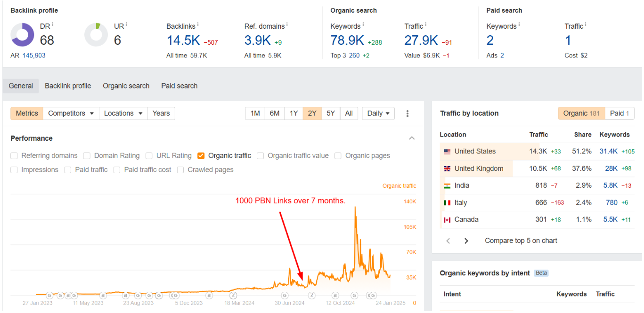
Task: Open the Competitors dropdown
Action: [x=71, y=113]
